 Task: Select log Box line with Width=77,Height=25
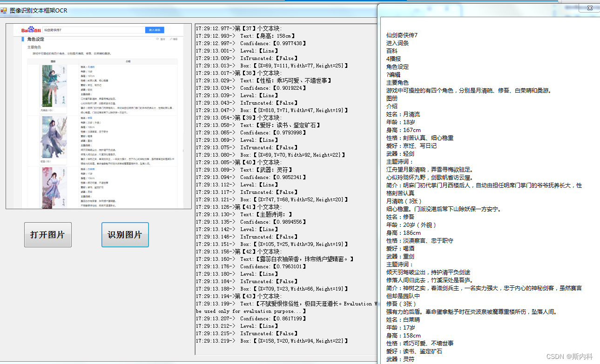[x=271, y=66]
